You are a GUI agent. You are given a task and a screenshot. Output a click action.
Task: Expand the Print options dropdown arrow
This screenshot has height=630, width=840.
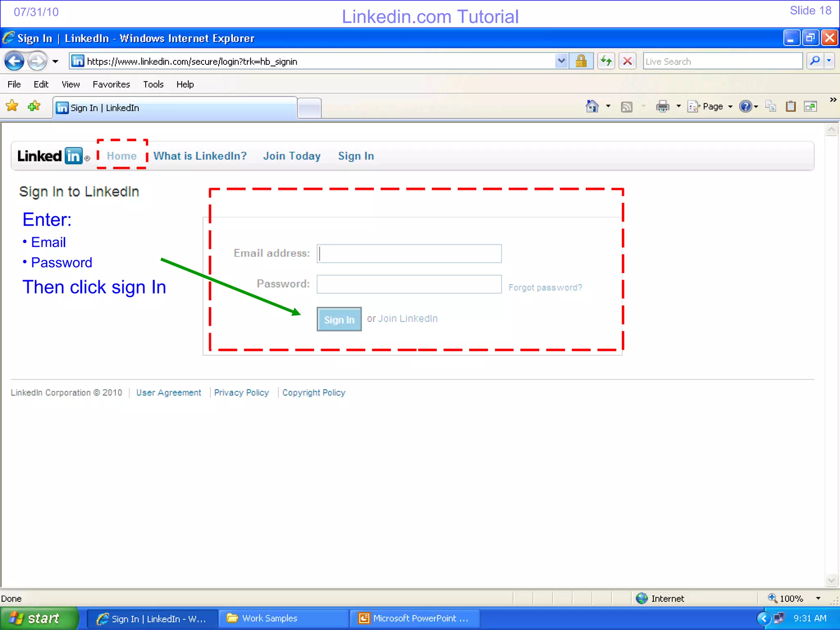(x=679, y=106)
